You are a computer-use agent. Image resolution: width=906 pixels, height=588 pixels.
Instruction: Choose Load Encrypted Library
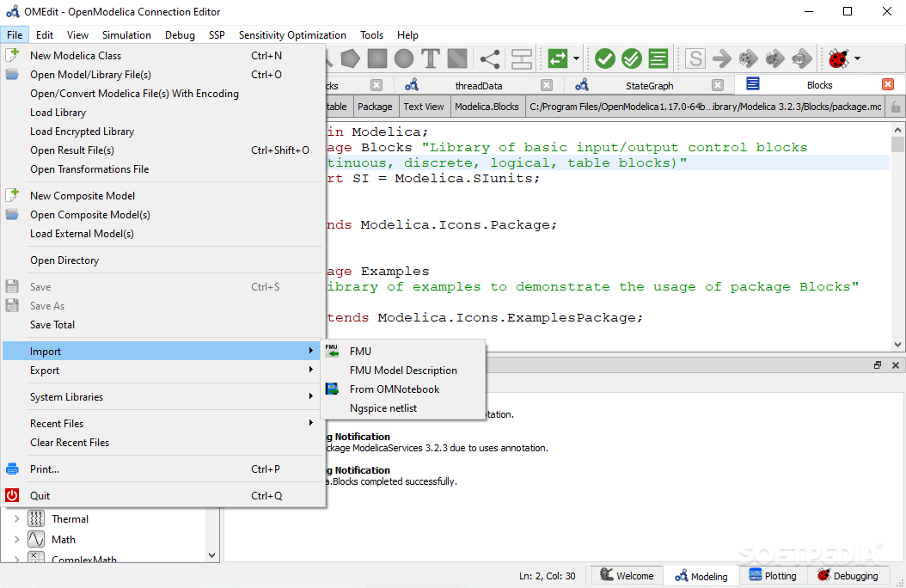[x=162, y=132]
